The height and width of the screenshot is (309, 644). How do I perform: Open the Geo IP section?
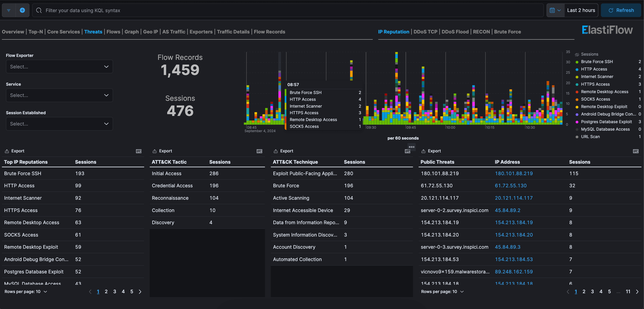coord(150,32)
